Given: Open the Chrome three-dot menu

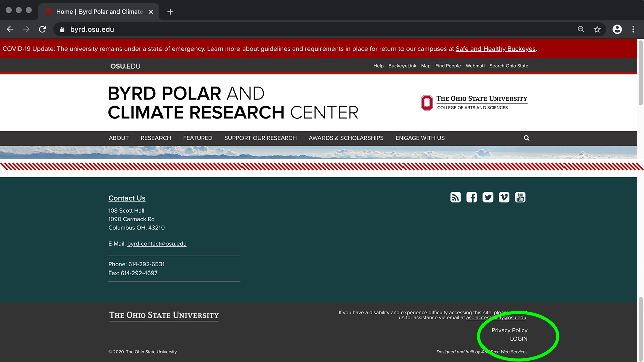Looking at the screenshot, I should click(x=633, y=29).
